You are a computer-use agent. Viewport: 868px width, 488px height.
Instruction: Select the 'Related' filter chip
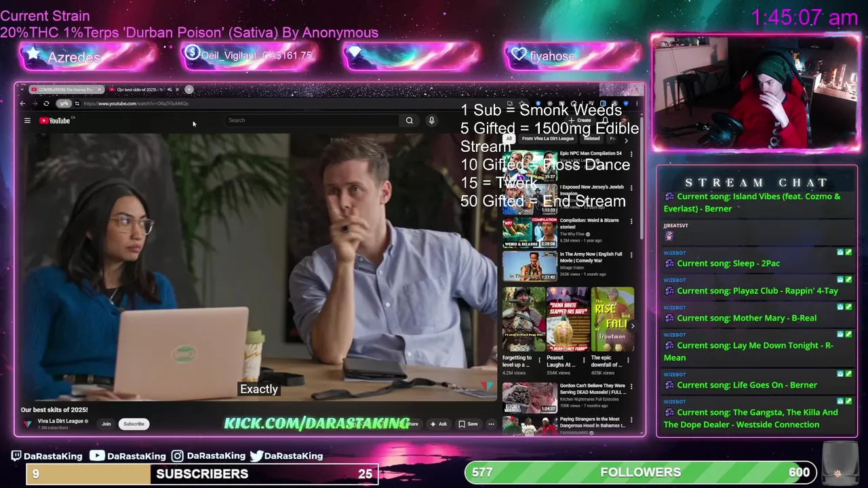point(592,138)
